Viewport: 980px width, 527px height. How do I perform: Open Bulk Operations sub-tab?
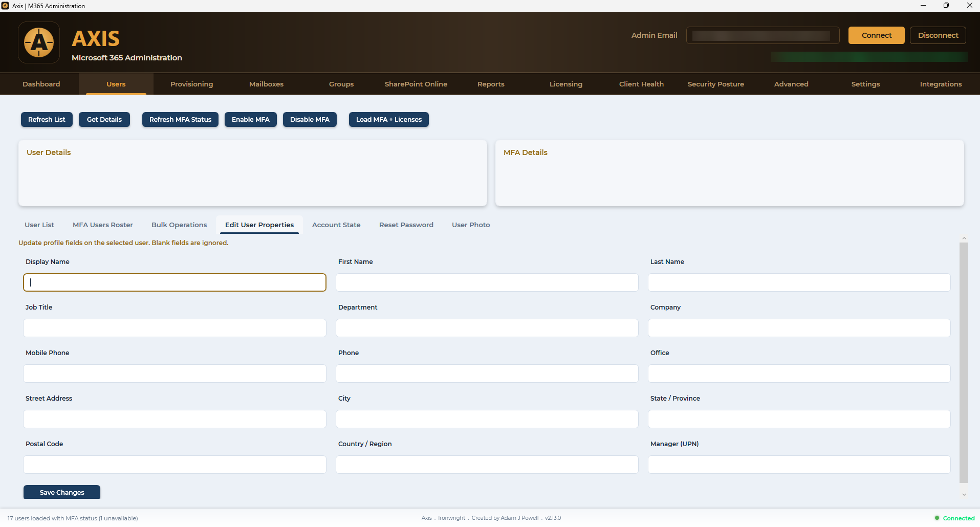tap(179, 225)
